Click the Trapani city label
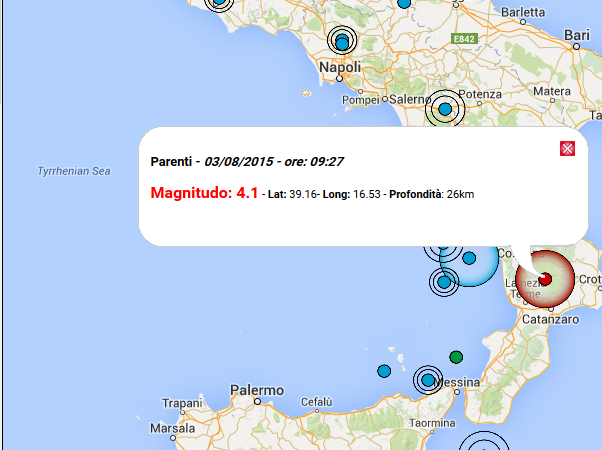 coord(182,403)
